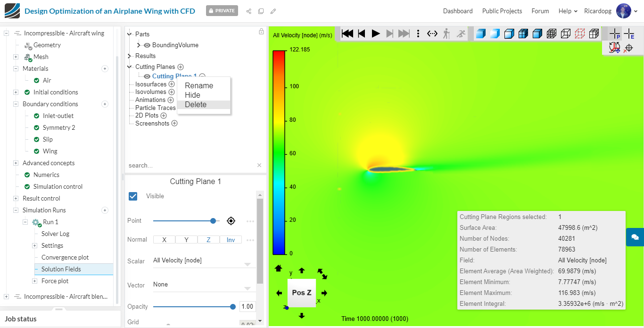The height and width of the screenshot is (328, 644).
Task: Expand the Mesh tree item
Action: (16, 57)
